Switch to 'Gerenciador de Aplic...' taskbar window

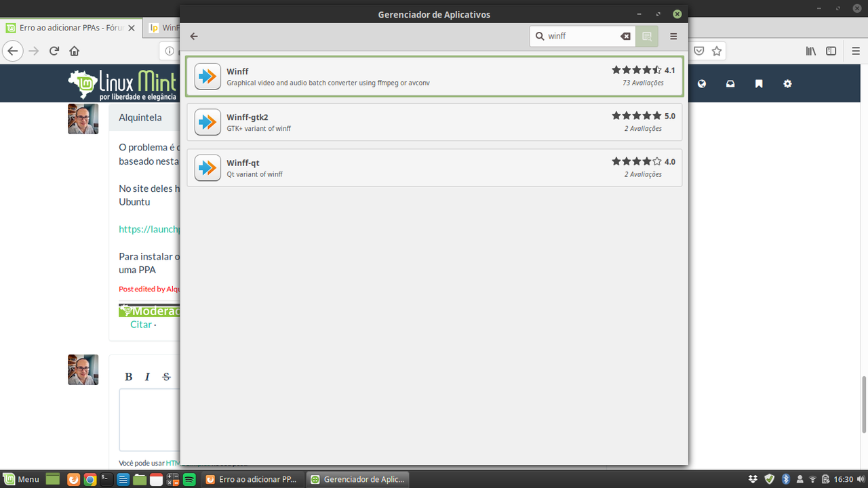click(358, 479)
